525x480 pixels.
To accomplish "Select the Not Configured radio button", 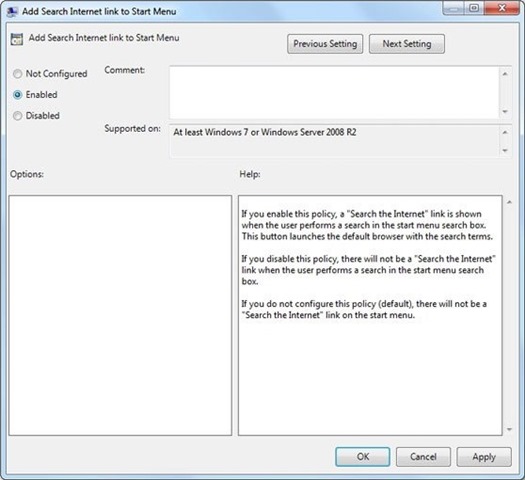I will click(17, 74).
